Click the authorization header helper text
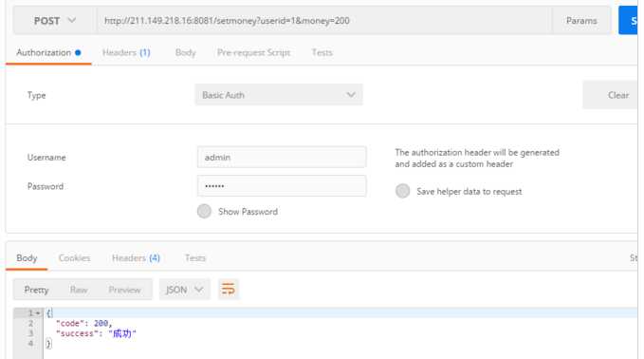The width and height of the screenshot is (644, 359). point(477,158)
